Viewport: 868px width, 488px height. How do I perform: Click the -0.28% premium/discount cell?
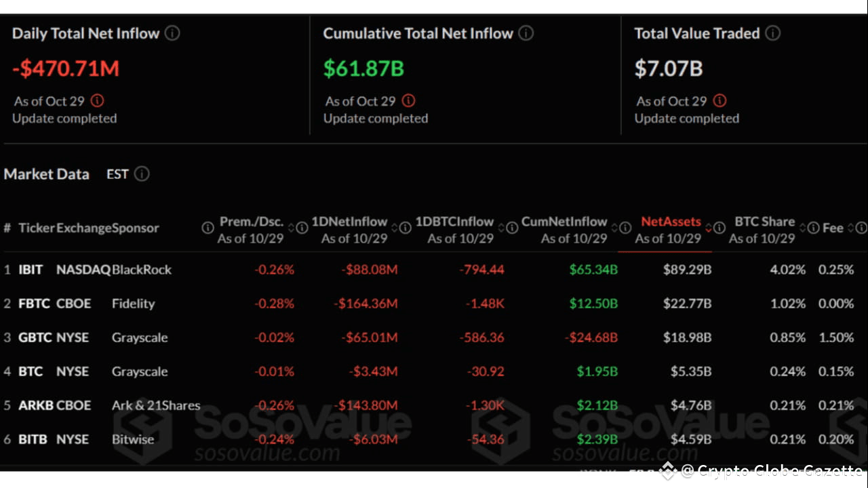[x=274, y=304]
